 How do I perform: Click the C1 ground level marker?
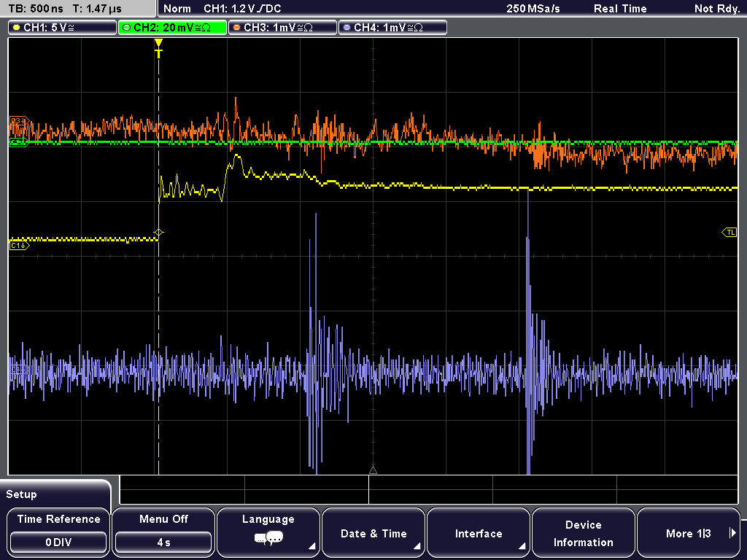(20, 246)
